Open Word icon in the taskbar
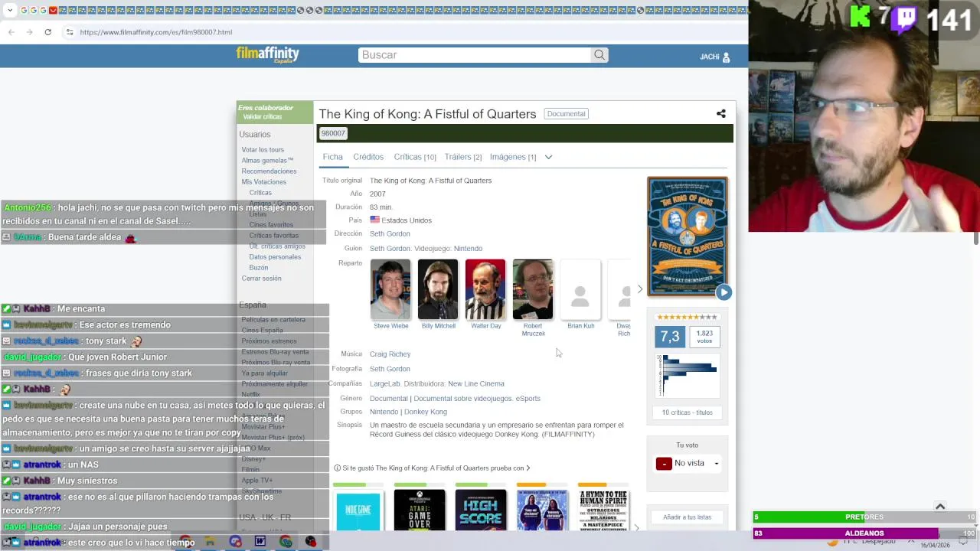This screenshot has width=980, height=551. [x=260, y=542]
